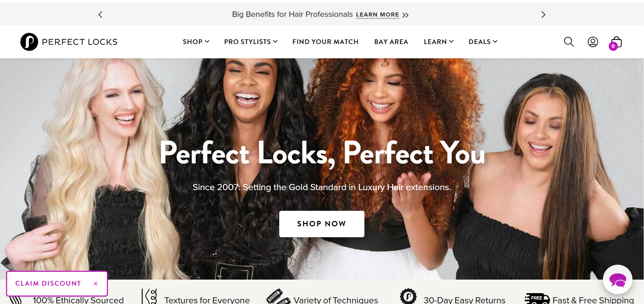Dismiss the Claim Discount popup
The image size is (644, 304).
96,283
